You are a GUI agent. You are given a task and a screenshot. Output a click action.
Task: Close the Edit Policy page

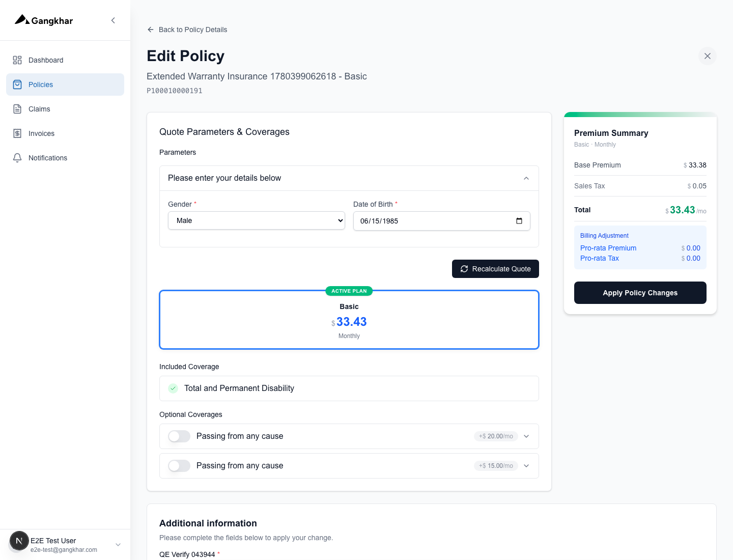pos(708,56)
